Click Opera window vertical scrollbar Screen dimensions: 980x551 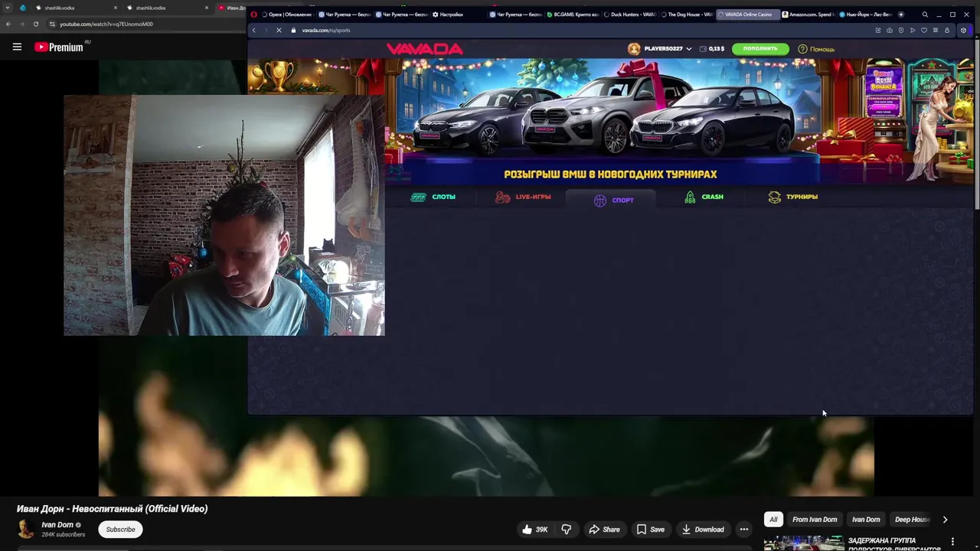pyautogui.click(x=976, y=126)
